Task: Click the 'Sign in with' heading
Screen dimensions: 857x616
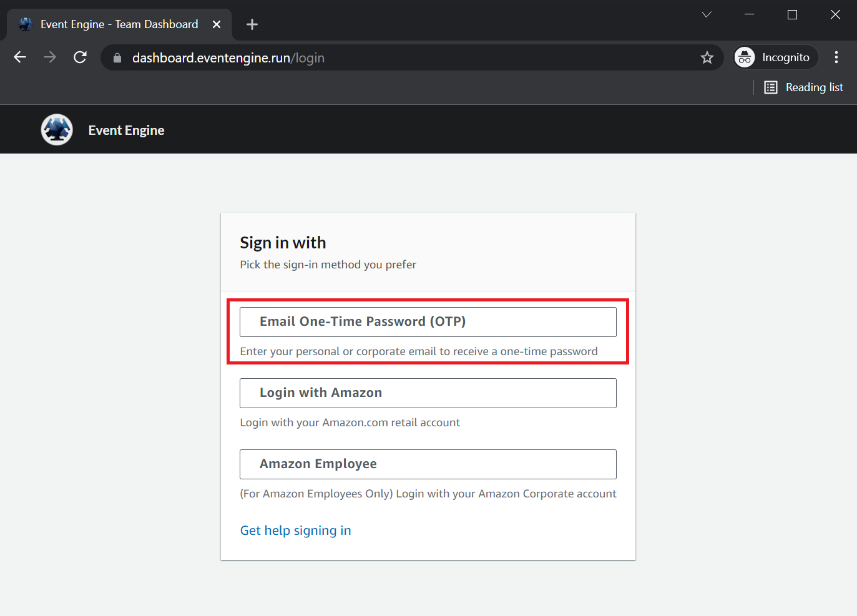Action: [x=283, y=243]
